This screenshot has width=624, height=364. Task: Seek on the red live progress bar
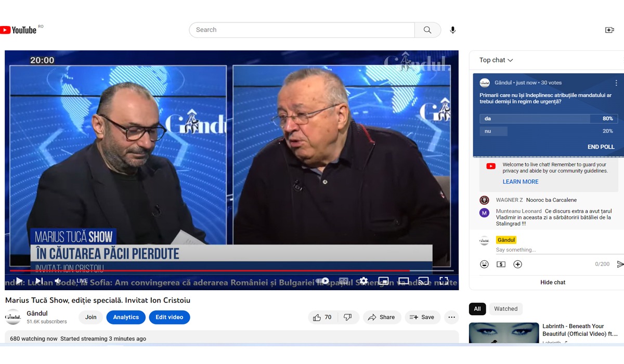(231, 270)
